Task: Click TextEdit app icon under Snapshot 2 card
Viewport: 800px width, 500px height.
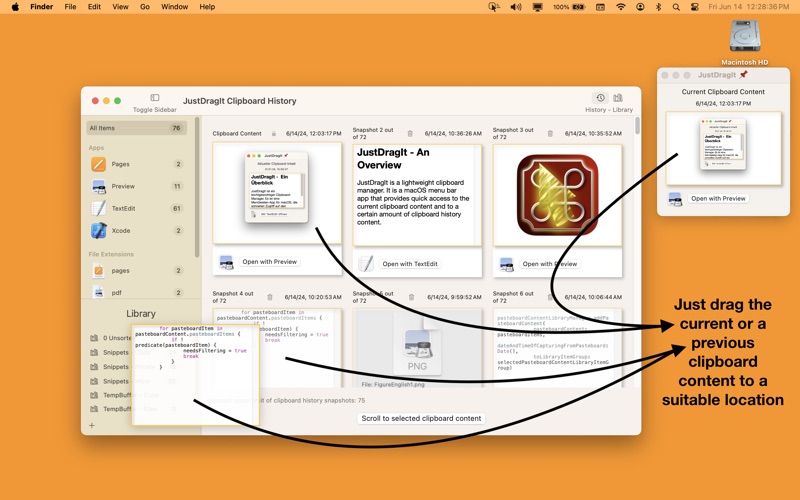Action: click(366, 264)
